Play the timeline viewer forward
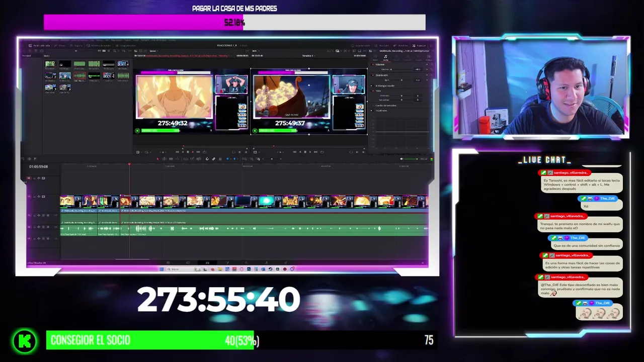 (310, 152)
